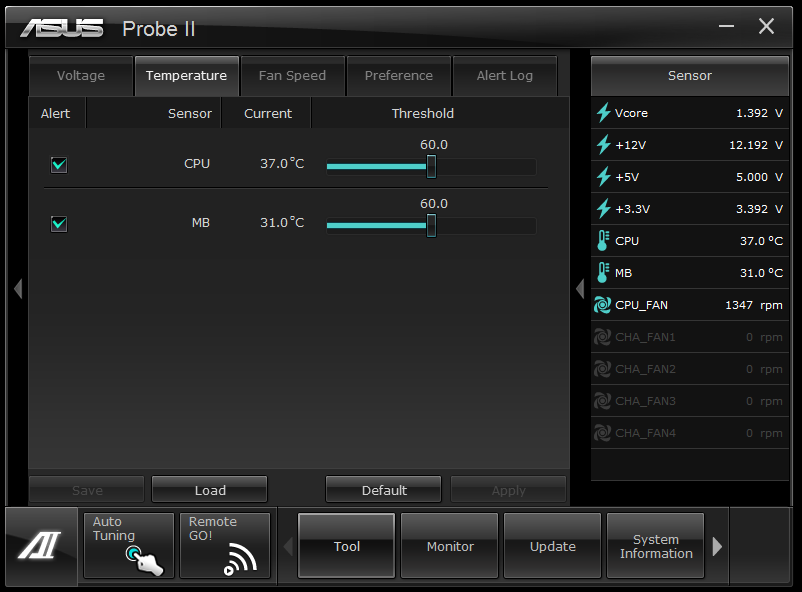Click the CPU threshold slider handle
The width and height of the screenshot is (802, 592).
pos(431,167)
